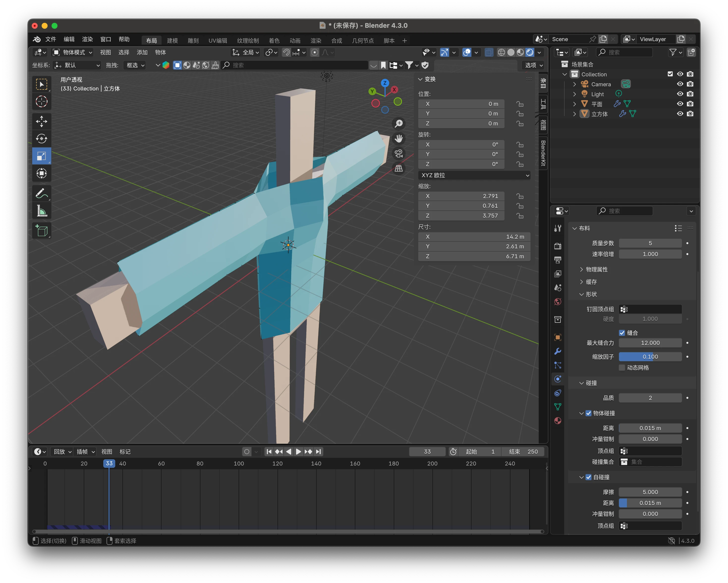728x583 pixels.
Task: Open the XYZ 欧拉 rotation mode dropdown
Action: click(474, 175)
